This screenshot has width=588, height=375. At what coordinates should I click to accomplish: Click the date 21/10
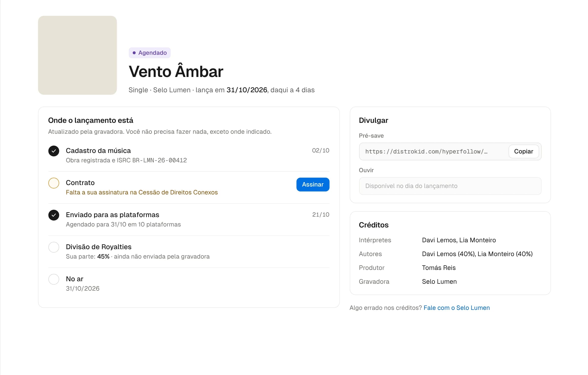point(321,214)
